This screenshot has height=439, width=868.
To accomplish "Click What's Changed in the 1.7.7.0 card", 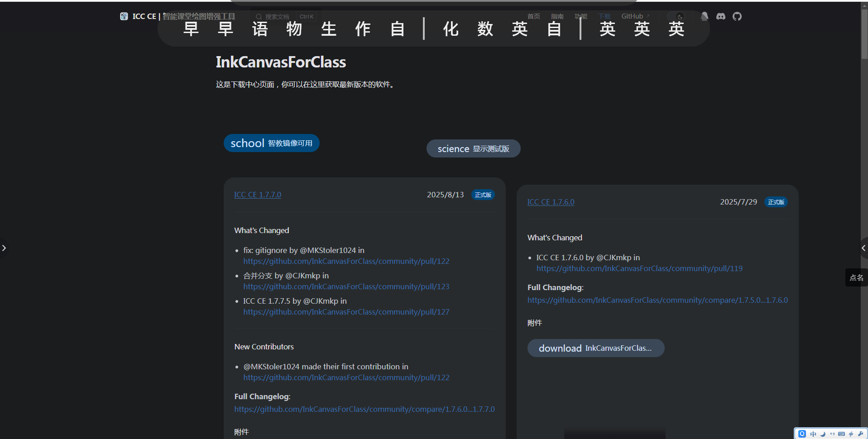I will point(262,230).
